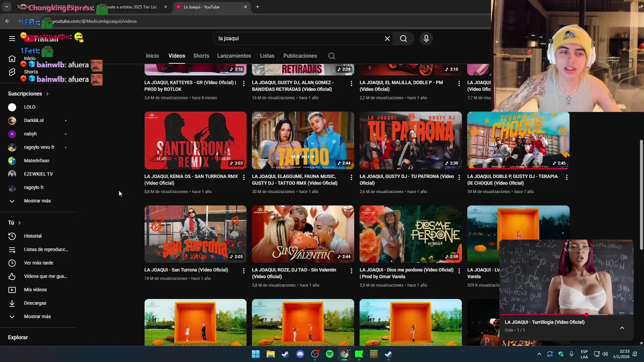The image size is (644, 362).
Task: Expand the miniplayer queue chevron
Action: pyautogui.click(x=622, y=328)
